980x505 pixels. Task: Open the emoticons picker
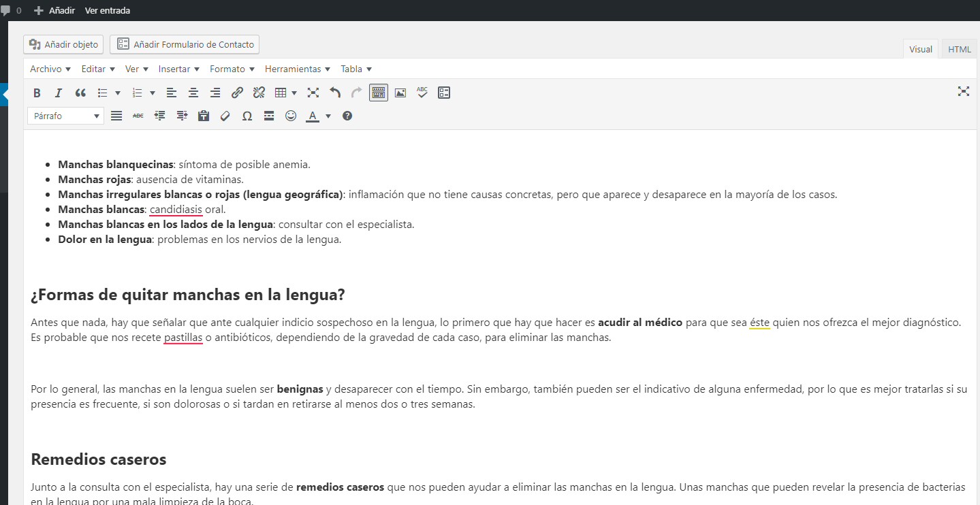pos(291,116)
